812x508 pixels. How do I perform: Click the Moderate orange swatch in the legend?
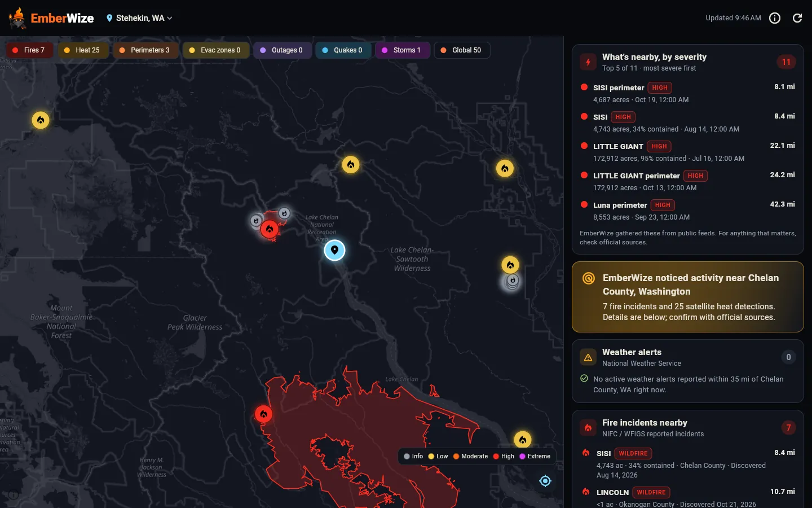click(x=456, y=457)
